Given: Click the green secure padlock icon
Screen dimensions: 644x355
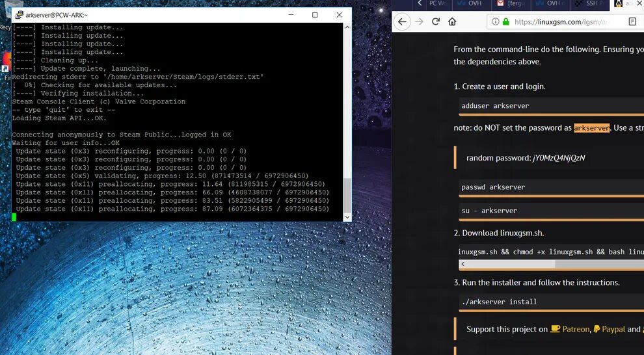Looking at the screenshot, I should tap(505, 21).
